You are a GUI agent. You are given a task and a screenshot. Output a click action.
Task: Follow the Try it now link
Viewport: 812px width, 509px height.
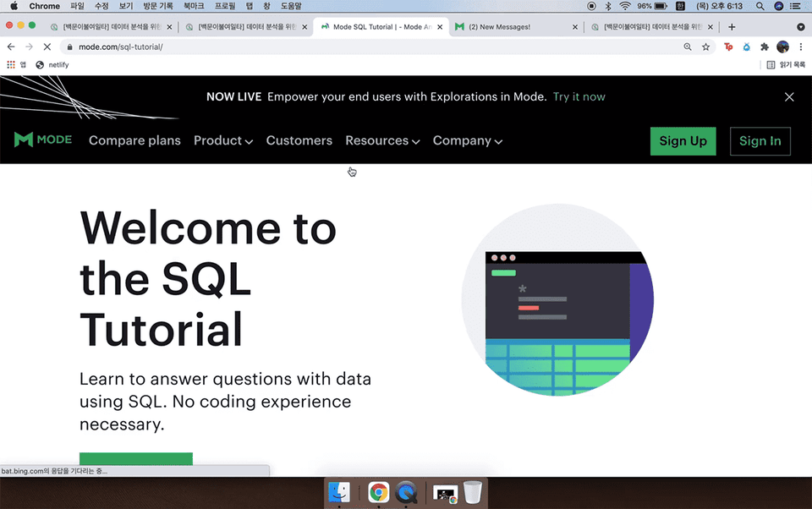[x=579, y=97]
